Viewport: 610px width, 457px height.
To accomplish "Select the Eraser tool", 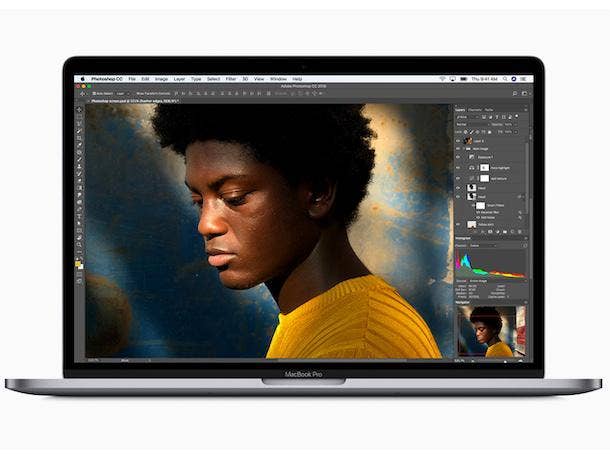I will point(79,181).
